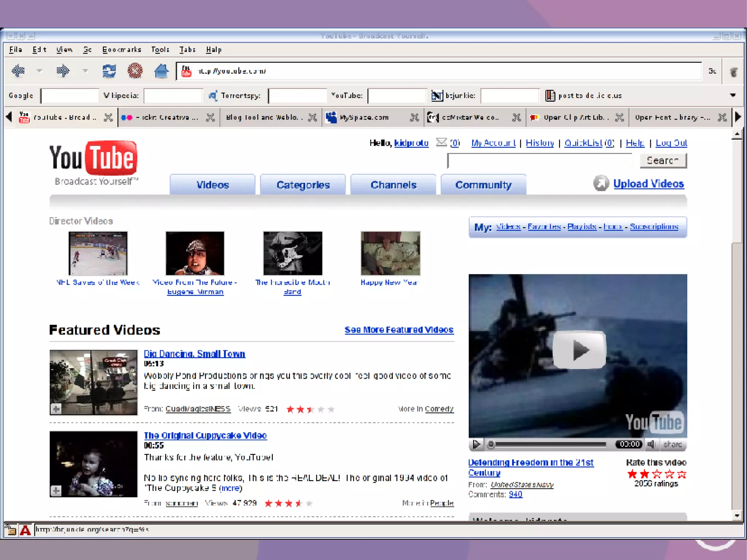Click the inbox envelope icon
Viewport: 747px width, 560px height.
(x=441, y=142)
